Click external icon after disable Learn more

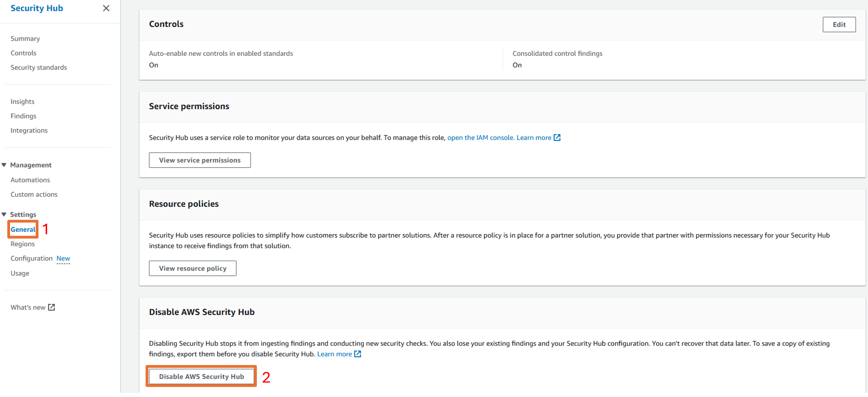[357, 354]
